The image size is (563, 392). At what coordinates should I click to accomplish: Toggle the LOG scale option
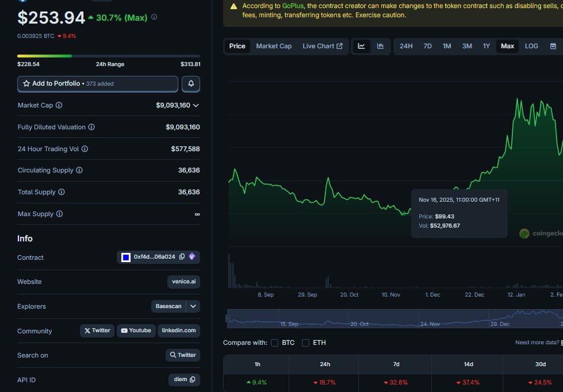[x=531, y=46]
